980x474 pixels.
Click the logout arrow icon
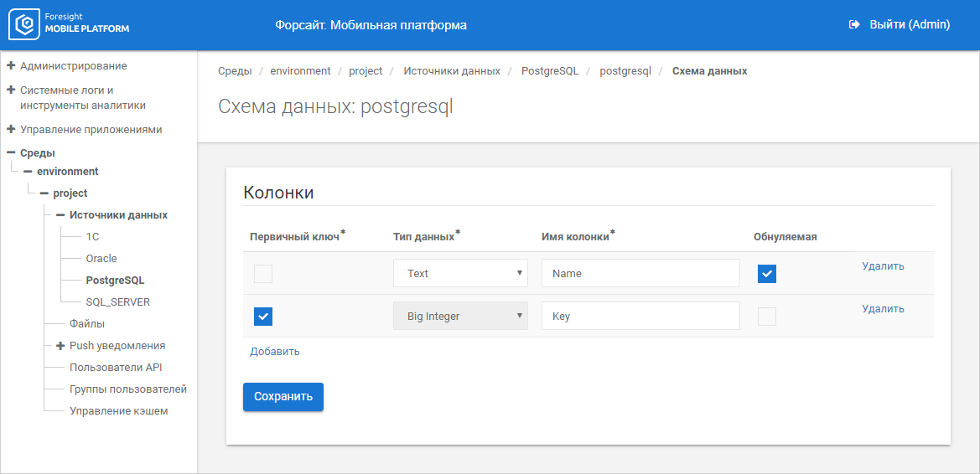tap(854, 25)
